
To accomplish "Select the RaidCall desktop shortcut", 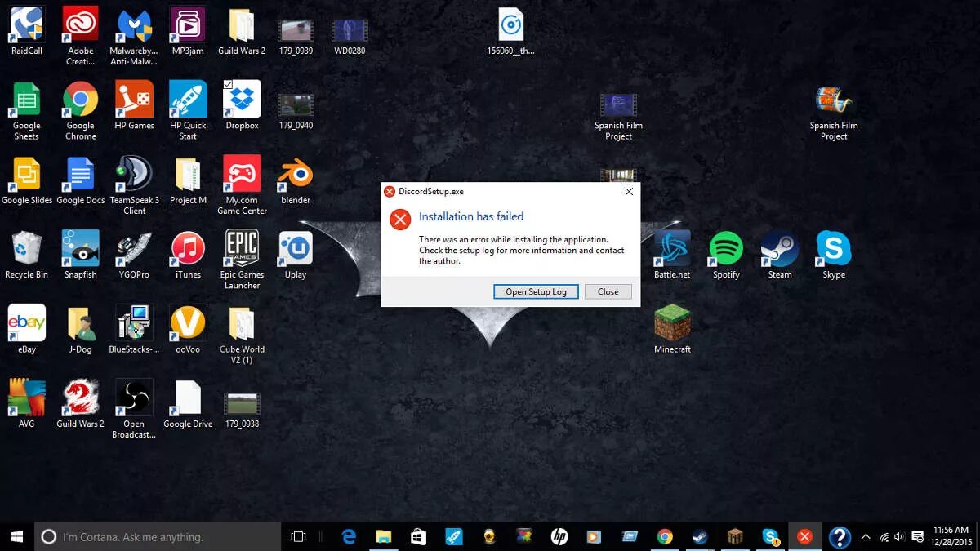I will coord(27,31).
